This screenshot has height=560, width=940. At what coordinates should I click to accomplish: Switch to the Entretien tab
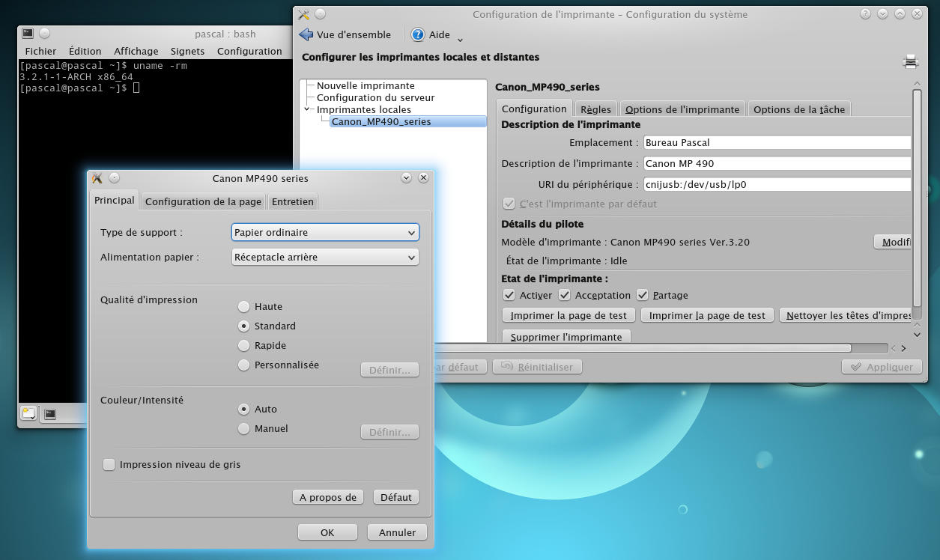point(293,201)
